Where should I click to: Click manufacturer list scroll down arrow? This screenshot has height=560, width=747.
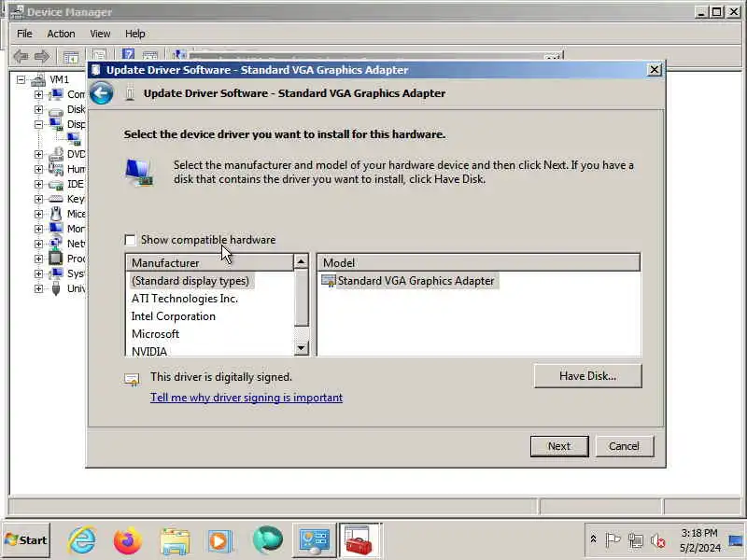click(301, 348)
